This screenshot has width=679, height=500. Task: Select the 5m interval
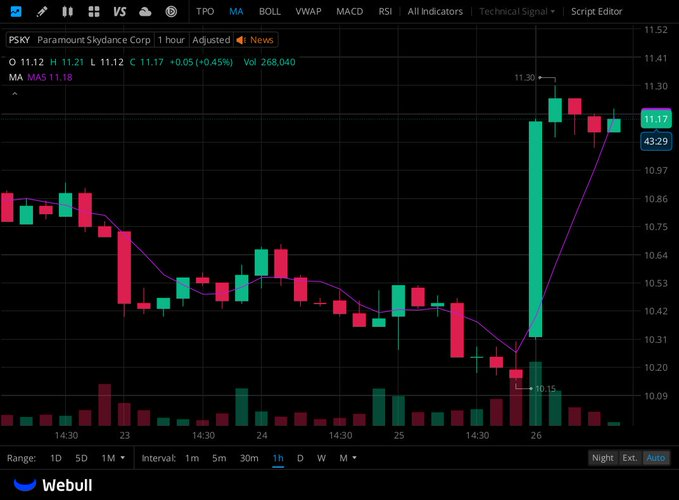point(219,458)
